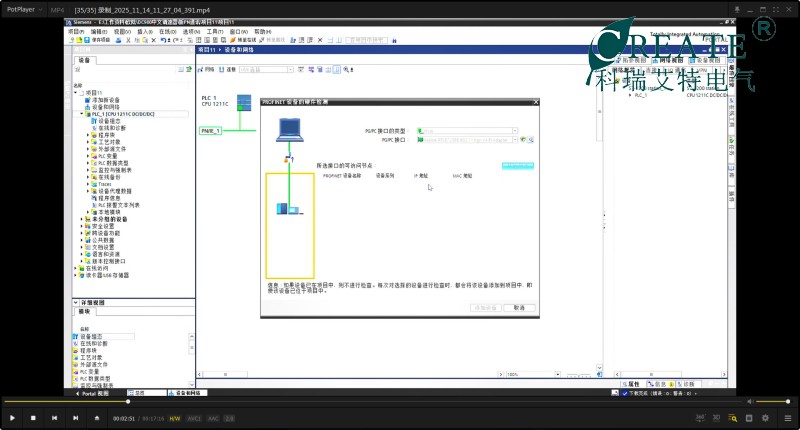Stop playback in PotPlayer

pyautogui.click(x=33, y=418)
